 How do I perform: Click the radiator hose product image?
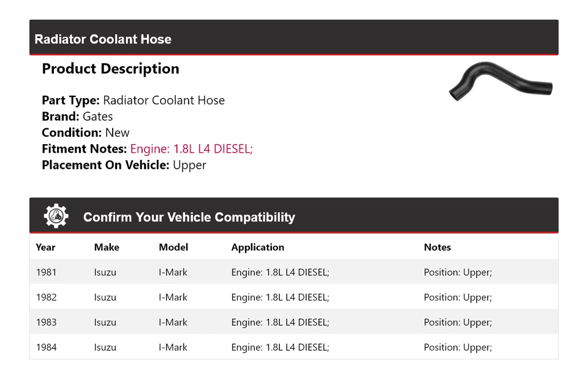point(500,82)
